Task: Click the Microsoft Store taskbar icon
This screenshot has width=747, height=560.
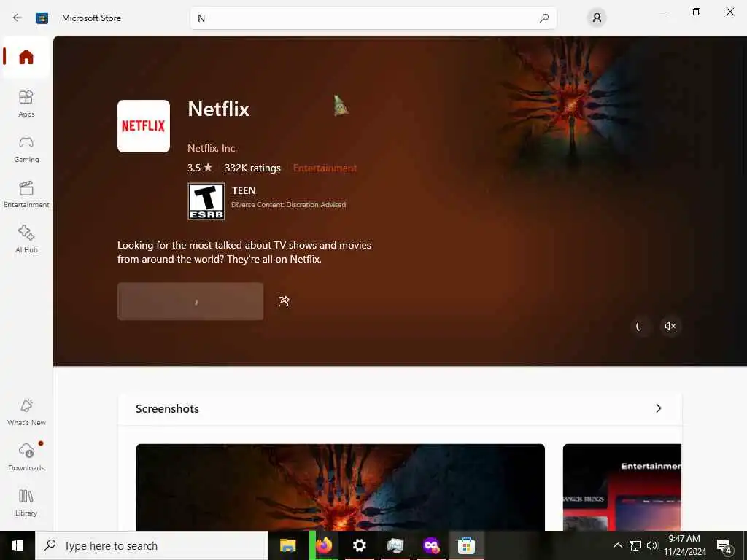Action: (466, 545)
